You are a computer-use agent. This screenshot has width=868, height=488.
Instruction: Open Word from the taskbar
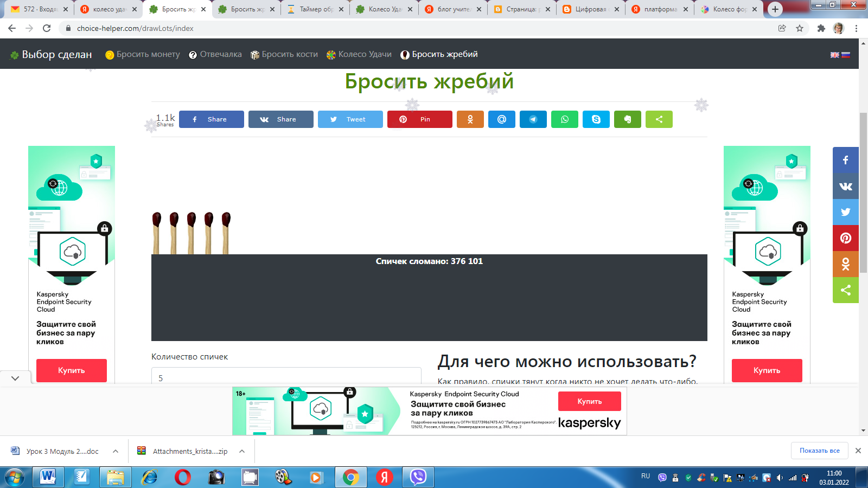(48, 477)
